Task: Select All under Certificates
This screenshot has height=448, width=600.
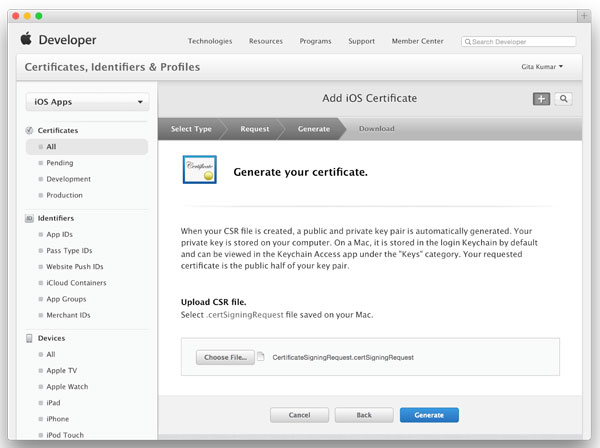Action: (87, 147)
